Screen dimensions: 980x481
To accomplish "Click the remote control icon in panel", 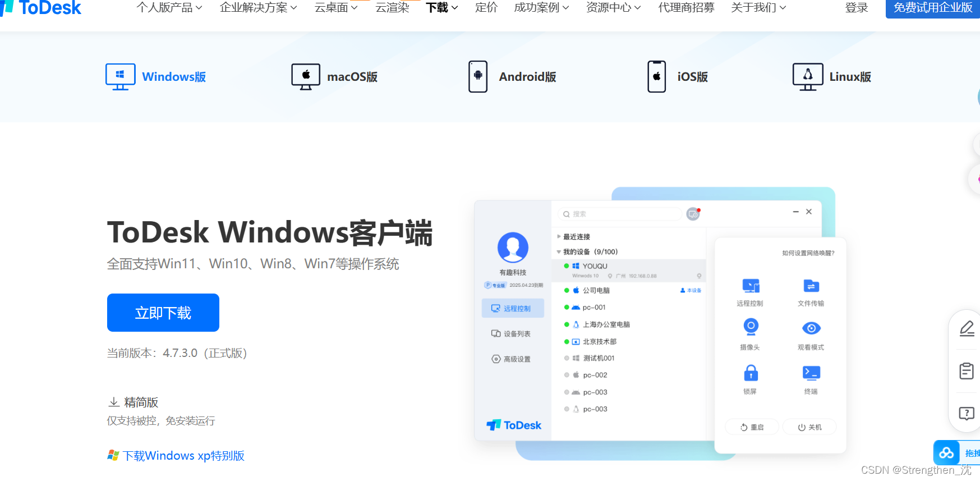I will pyautogui.click(x=750, y=286).
